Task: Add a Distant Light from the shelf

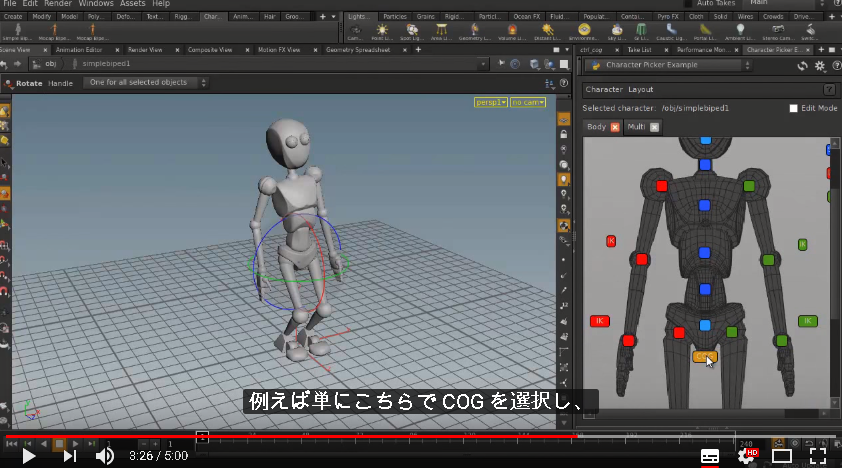Action: pos(547,32)
